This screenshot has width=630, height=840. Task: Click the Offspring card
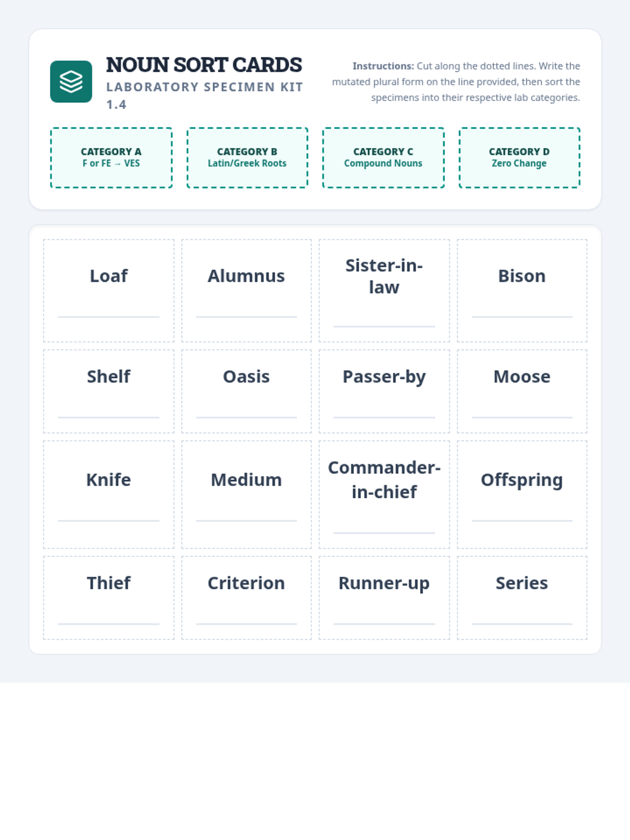pos(522,495)
